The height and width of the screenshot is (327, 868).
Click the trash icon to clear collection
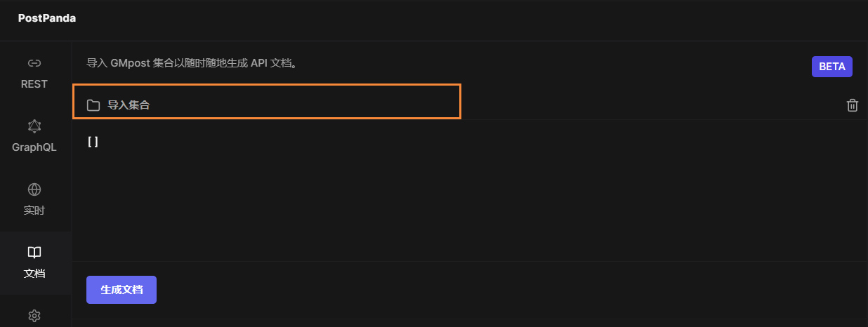click(x=853, y=105)
